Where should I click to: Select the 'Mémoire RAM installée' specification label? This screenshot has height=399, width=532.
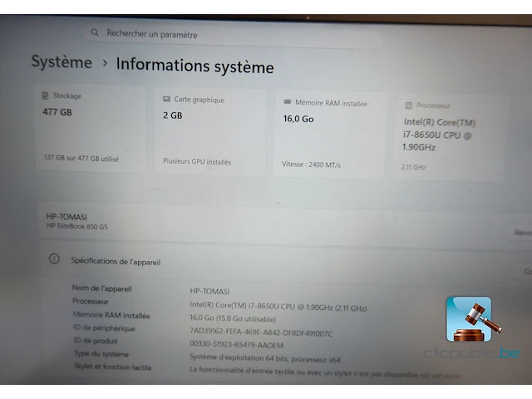pos(111,315)
